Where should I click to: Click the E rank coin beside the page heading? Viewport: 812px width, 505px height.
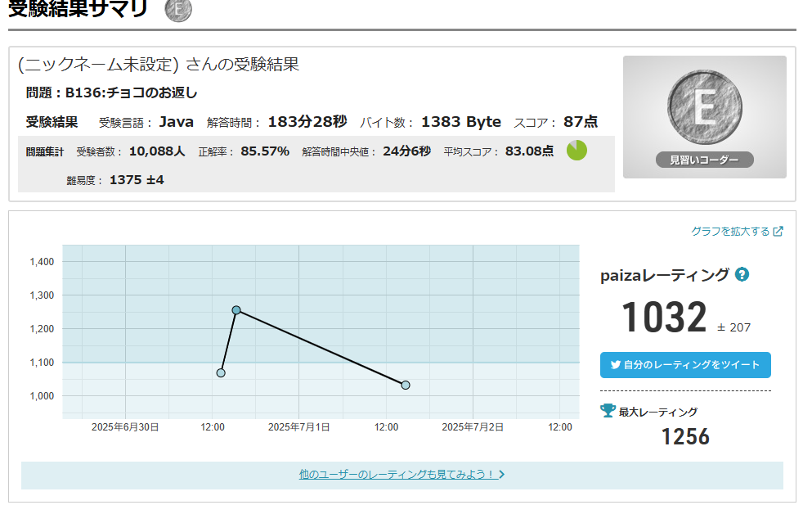pos(178,9)
